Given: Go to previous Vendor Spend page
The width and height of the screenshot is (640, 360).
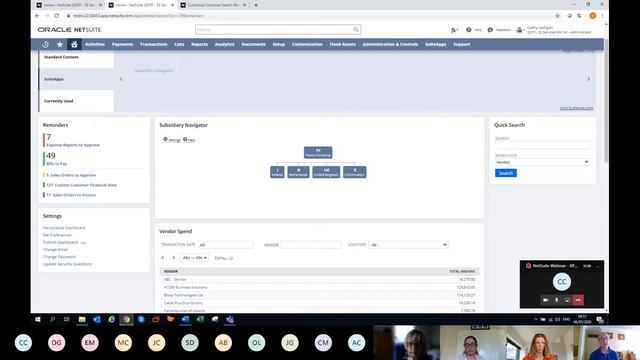Looking at the screenshot, I should (x=163, y=258).
